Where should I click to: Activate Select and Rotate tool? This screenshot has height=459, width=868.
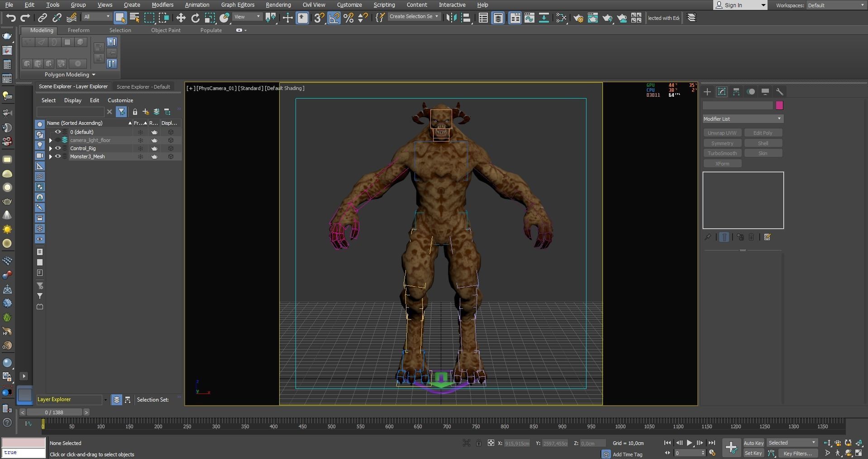click(196, 18)
